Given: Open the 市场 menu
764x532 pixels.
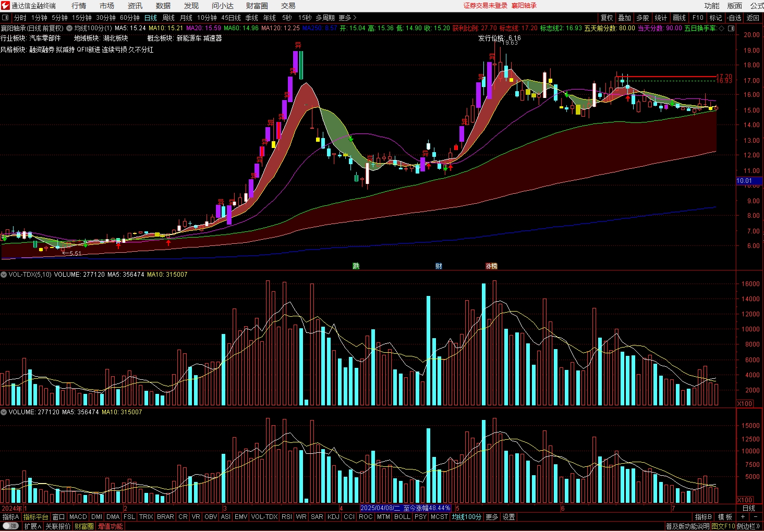Looking at the screenshot, I should [107, 6].
